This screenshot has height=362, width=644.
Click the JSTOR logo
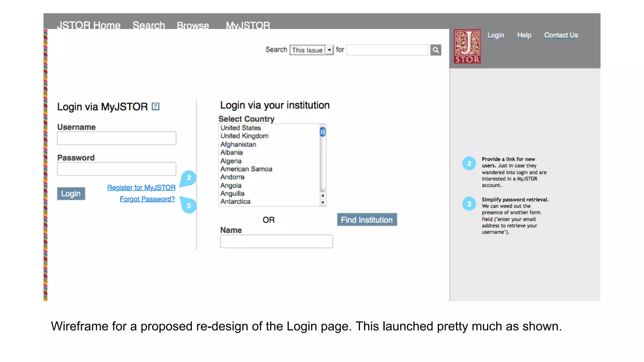[467, 47]
